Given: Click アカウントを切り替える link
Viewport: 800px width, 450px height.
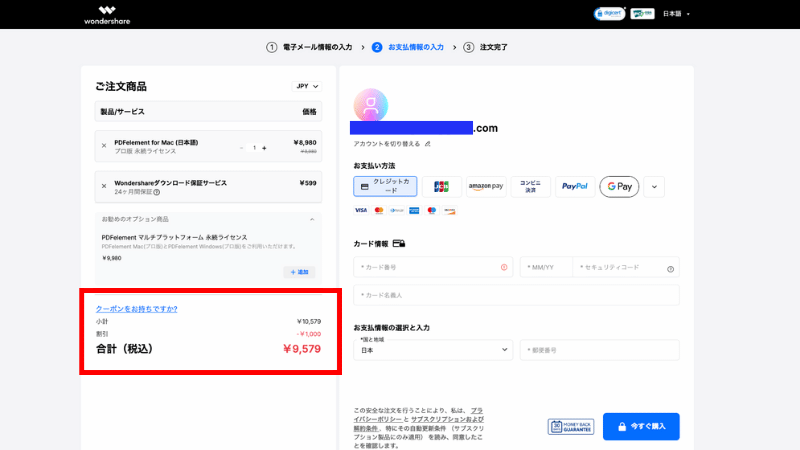Looking at the screenshot, I should click(387, 144).
